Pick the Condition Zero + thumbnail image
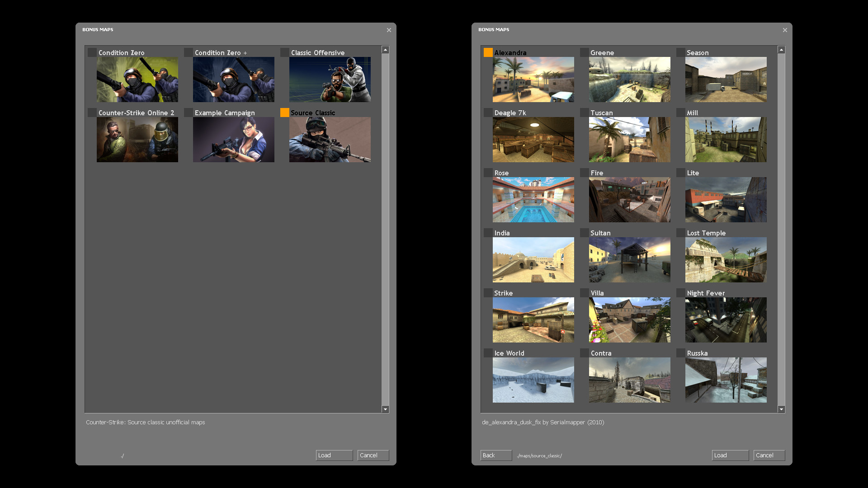This screenshot has width=868, height=488. pyautogui.click(x=234, y=80)
